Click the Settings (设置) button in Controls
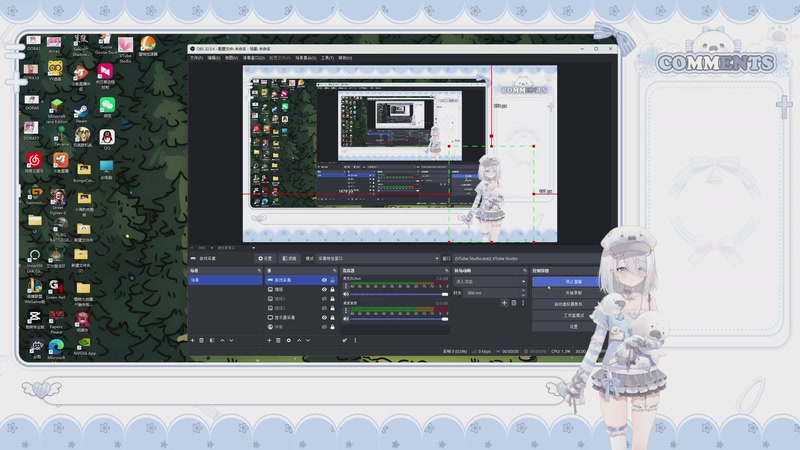This screenshot has height=450, width=800. [x=565, y=327]
